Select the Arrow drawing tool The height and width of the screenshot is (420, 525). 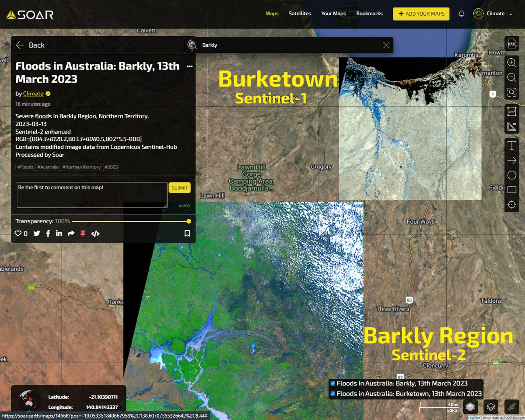click(x=511, y=160)
